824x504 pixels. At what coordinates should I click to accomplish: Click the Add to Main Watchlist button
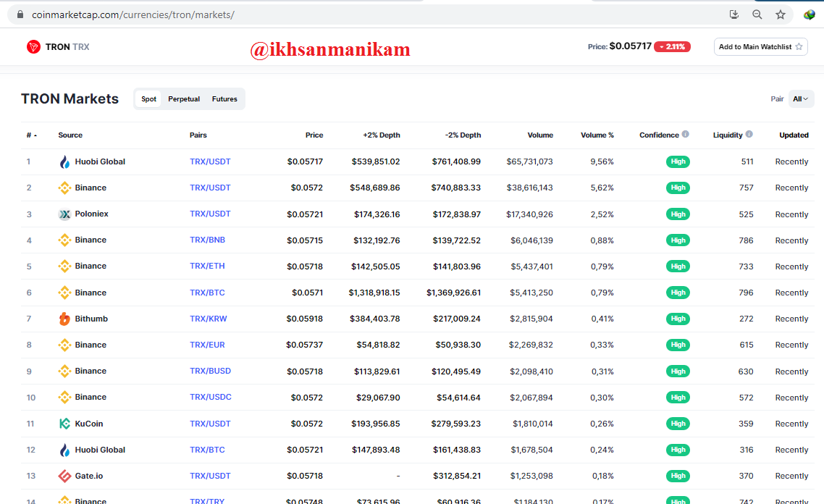(x=760, y=47)
